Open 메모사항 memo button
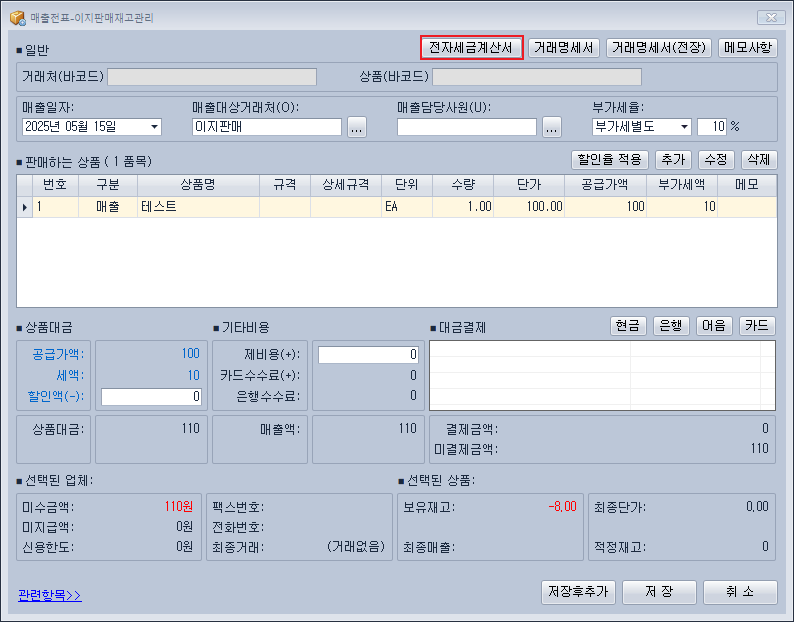The image size is (794, 622). 747,48
